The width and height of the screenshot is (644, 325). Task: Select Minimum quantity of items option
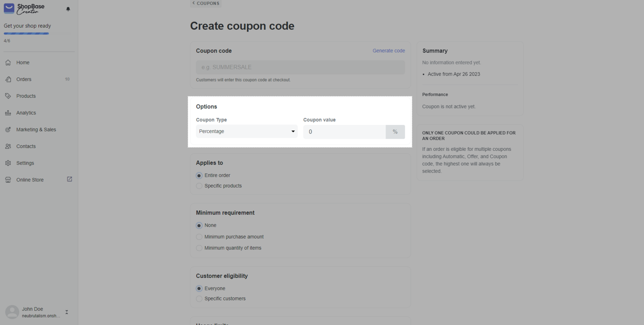coord(199,248)
